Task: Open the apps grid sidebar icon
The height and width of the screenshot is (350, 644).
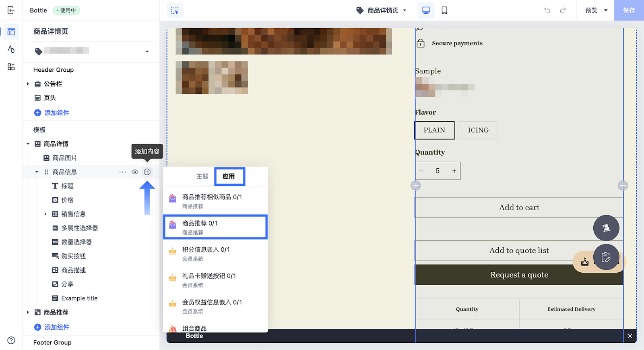Action: click(11, 67)
